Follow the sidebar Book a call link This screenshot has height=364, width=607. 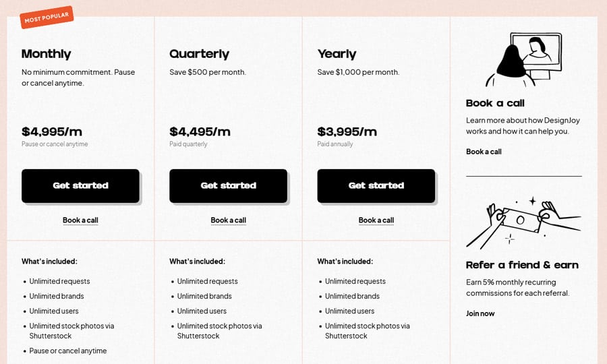pyautogui.click(x=484, y=152)
